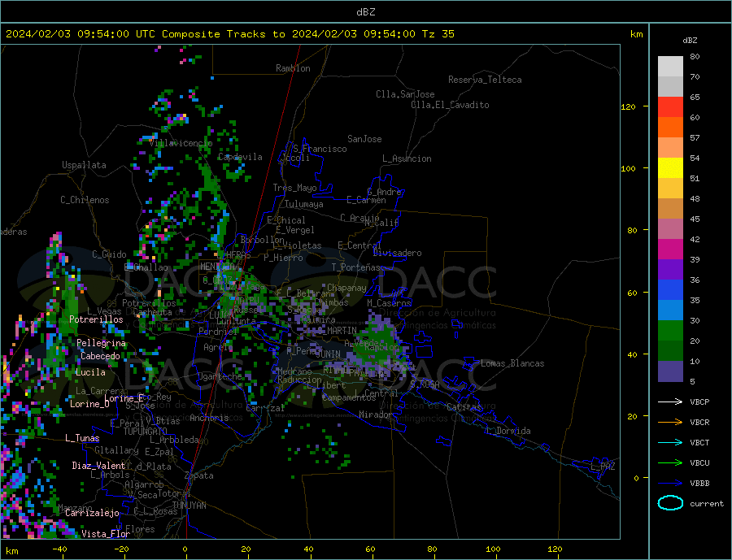732x560 pixels.
Task: Click the 'VBCR' legend label
Action: tap(699, 423)
